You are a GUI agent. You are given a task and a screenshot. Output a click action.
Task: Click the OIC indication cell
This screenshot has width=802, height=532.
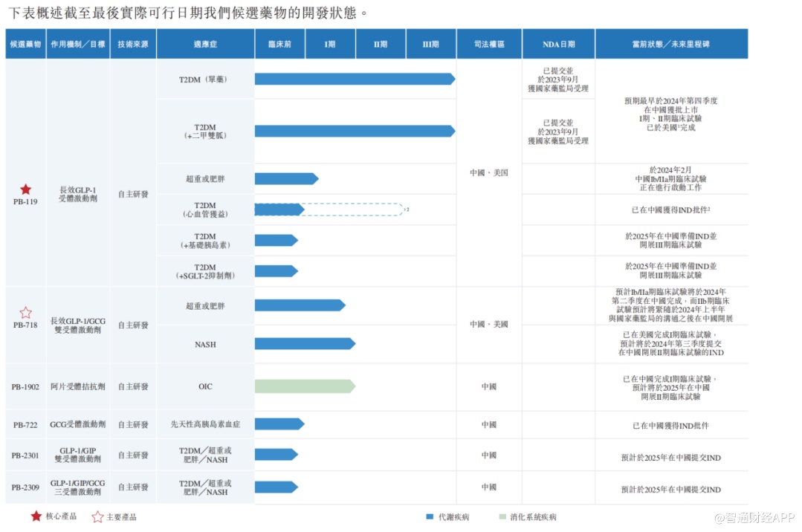[205, 386]
